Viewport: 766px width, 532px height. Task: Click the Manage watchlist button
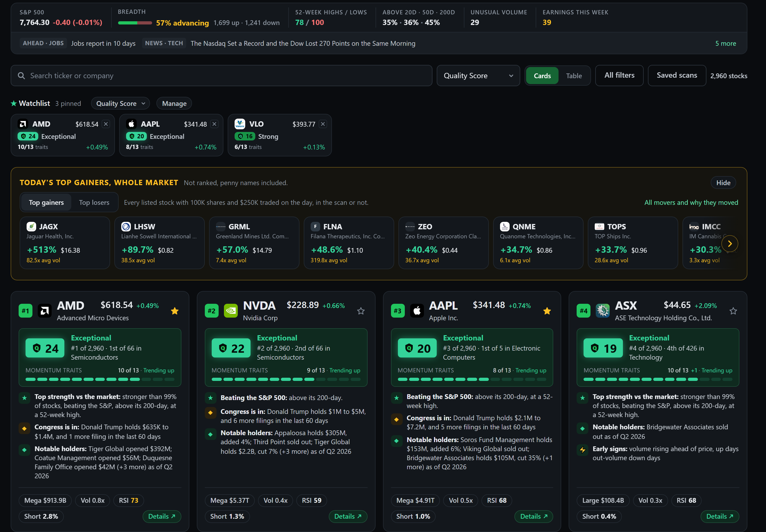pos(174,103)
